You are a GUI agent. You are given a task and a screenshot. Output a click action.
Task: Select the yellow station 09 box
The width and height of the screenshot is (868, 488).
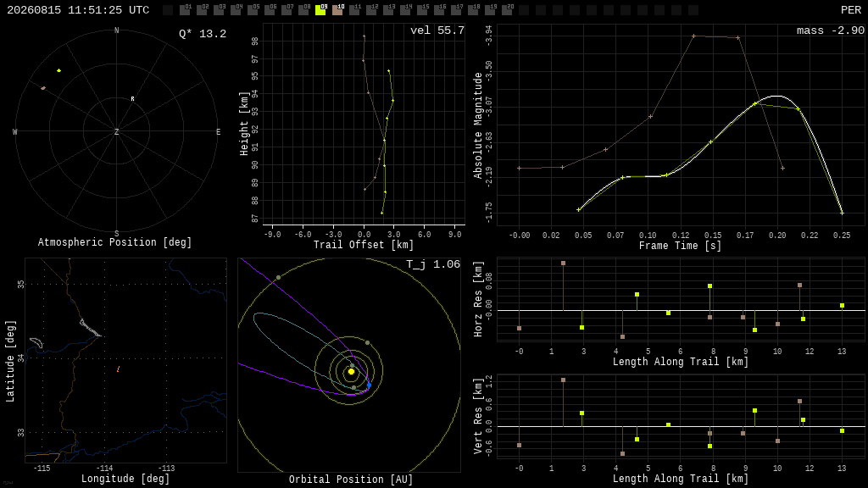pyautogui.click(x=320, y=10)
